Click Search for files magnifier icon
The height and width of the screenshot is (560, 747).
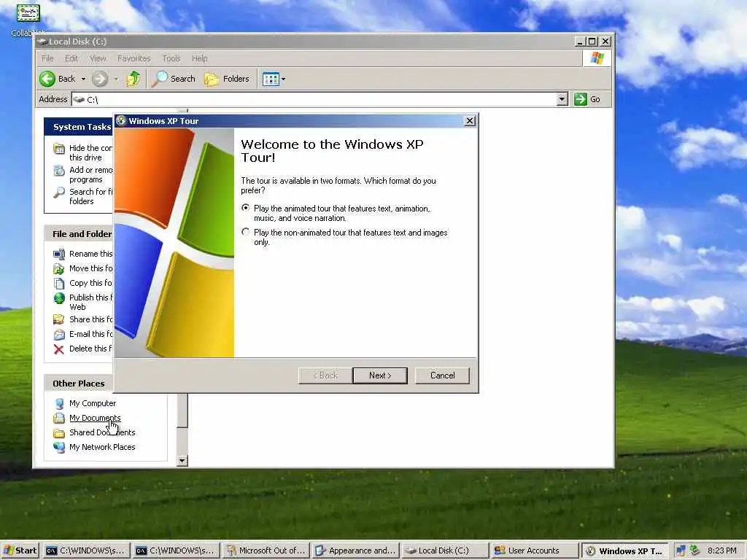pyautogui.click(x=59, y=192)
